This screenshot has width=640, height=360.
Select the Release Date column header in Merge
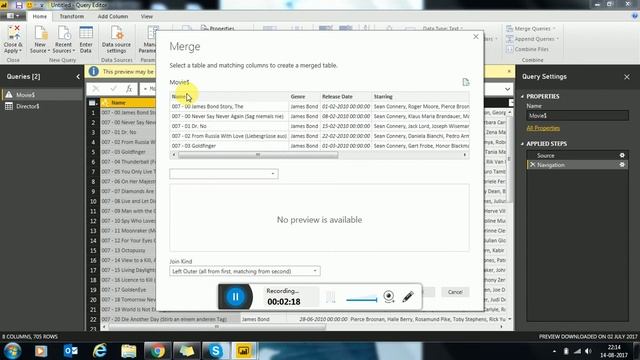tap(345, 97)
